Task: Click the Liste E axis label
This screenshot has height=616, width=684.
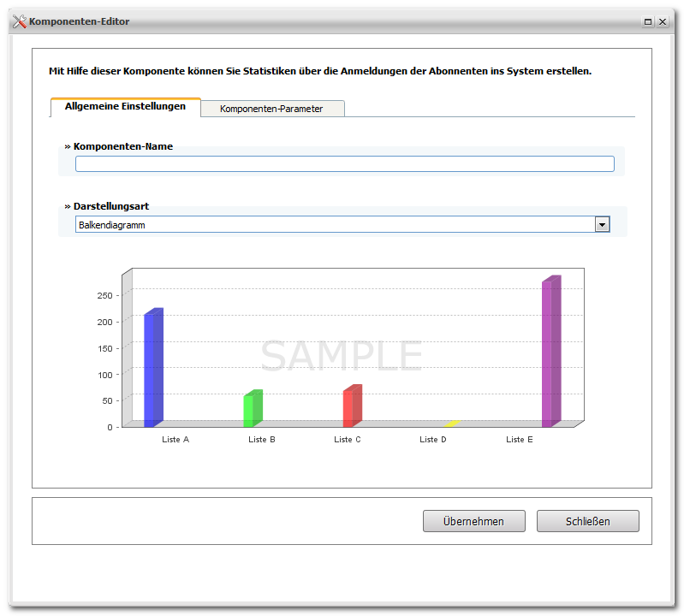Action: coord(520,440)
